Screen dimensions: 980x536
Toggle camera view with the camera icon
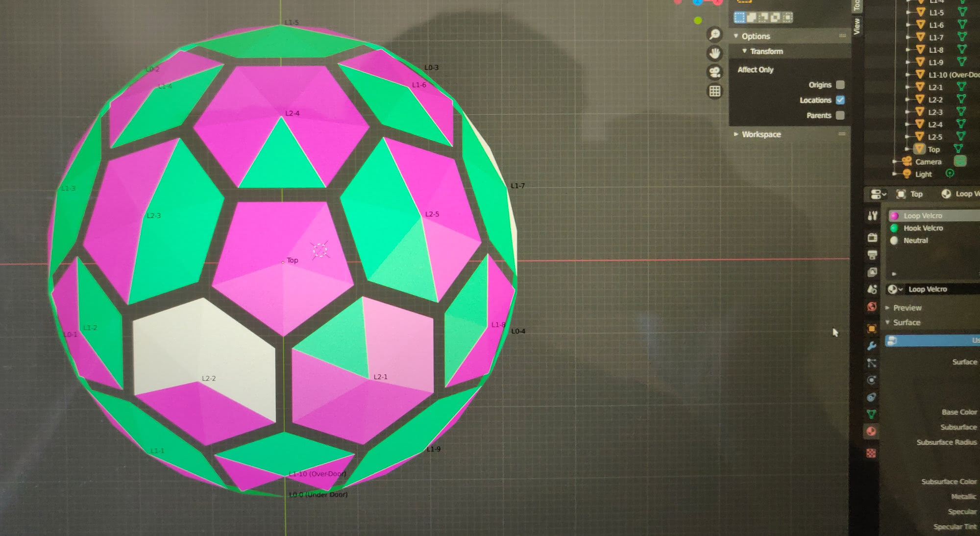715,72
